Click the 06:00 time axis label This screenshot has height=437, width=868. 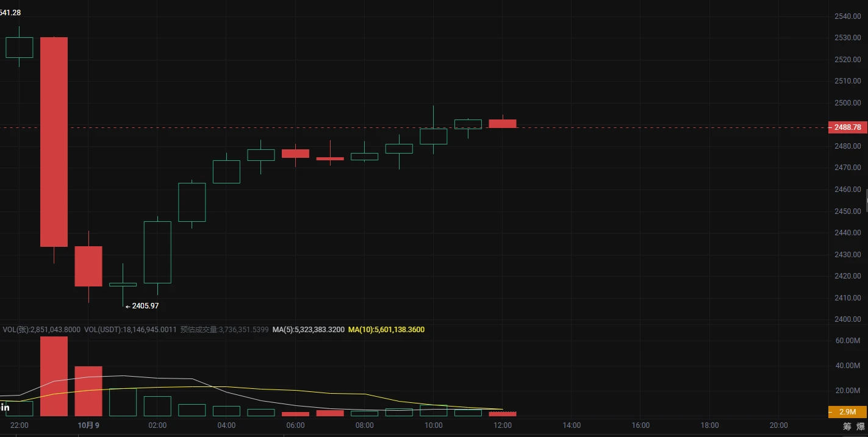tap(295, 425)
